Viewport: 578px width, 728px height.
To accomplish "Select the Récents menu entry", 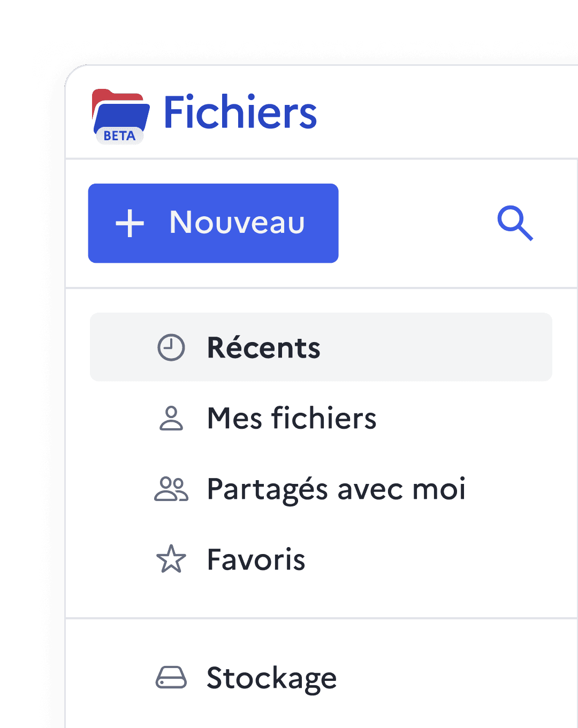I will pos(263,347).
